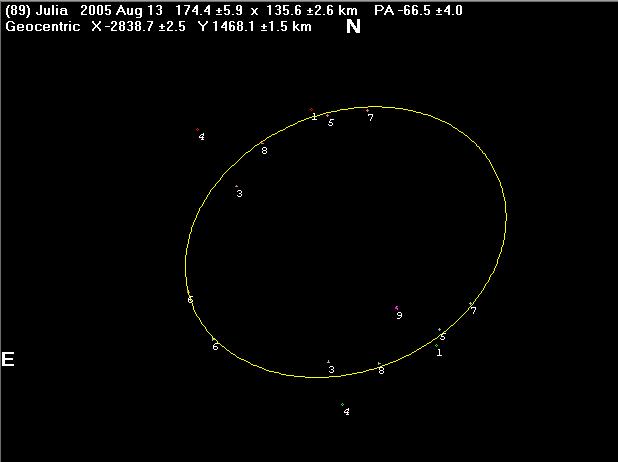Click point 1 at the ellipse's lower right
Viewport: 618px width, 462px height.
(x=437, y=345)
